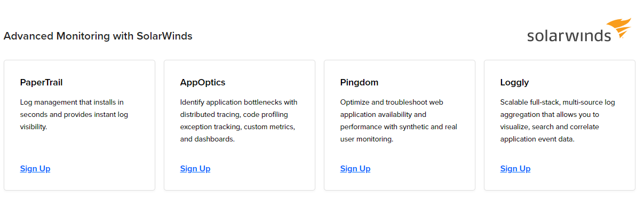Screen dimensions: 644x197
Task: Click the AppOptics Sign Up link
Action: tap(195, 169)
